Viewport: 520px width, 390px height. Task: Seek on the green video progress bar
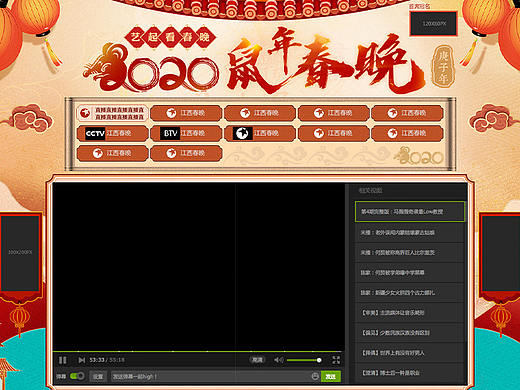198,351
